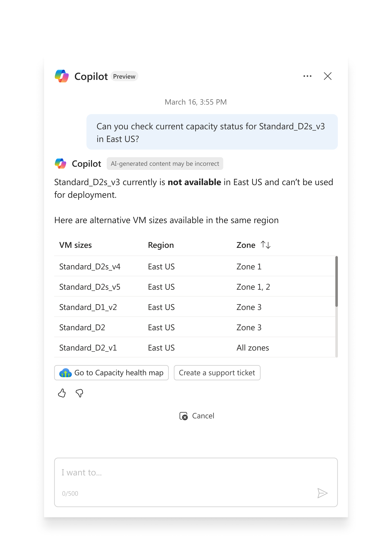Screen dimensions: 392x554
Task: Click the Capacity health map cloud icon
Action: [x=65, y=373]
